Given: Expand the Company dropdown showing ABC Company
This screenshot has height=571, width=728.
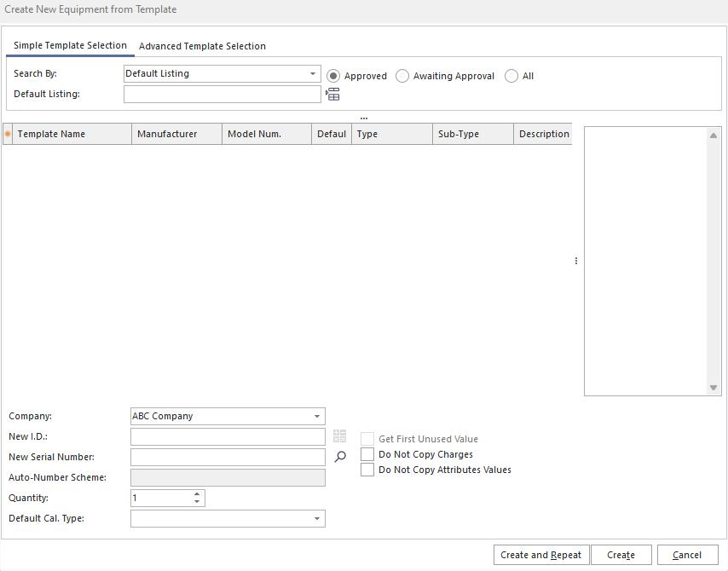Looking at the screenshot, I should (x=317, y=417).
